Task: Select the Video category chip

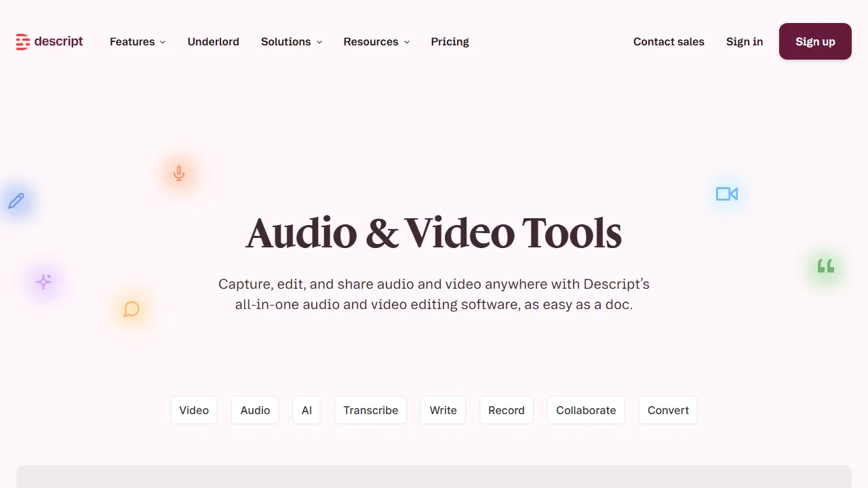Action: pos(194,410)
